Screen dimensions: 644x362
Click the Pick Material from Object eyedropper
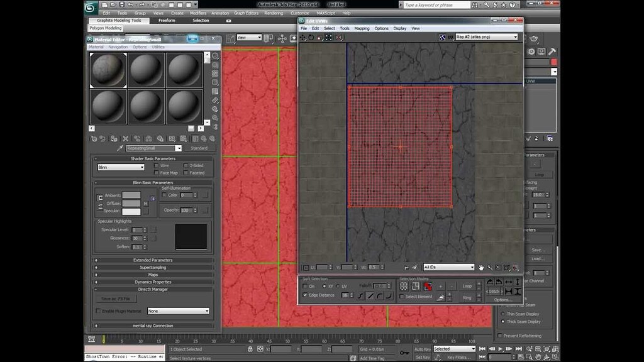pos(119,148)
